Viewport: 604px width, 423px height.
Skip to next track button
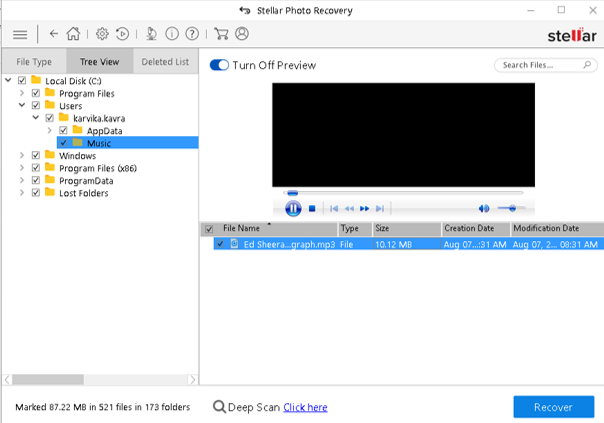380,208
